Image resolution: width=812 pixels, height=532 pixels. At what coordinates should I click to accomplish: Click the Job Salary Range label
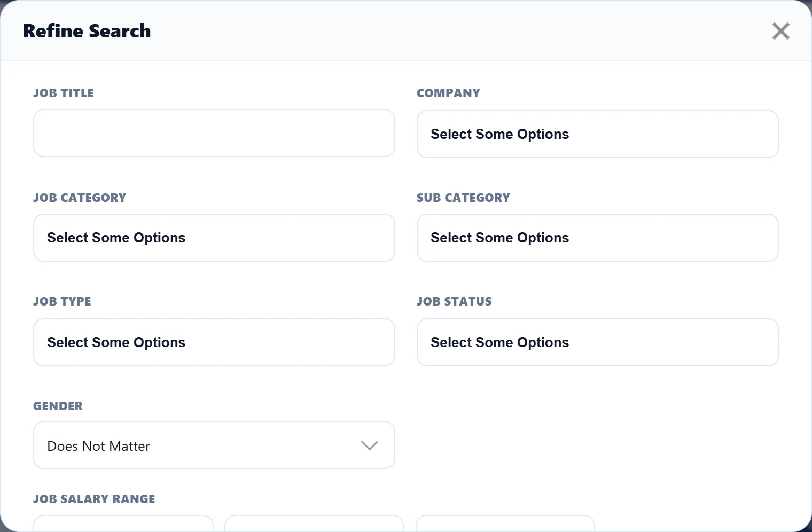click(94, 499)
